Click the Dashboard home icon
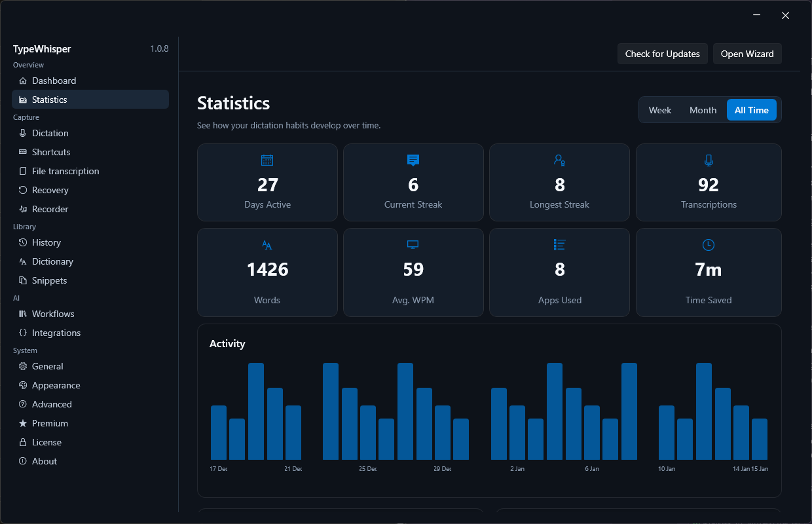The height and width of the screenshot is (524, 812). click(x=23, y=81)
